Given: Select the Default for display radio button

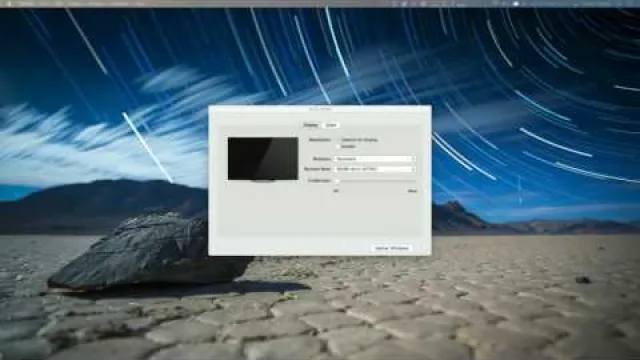Looking at the screenshot, I should (x=338, y=140).
